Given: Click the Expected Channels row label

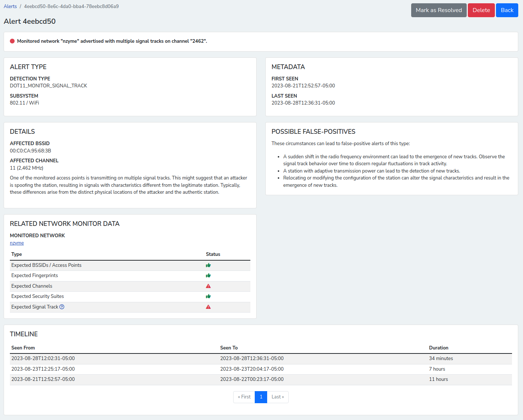Looking at the screenshot, I should tap(32, 286).
